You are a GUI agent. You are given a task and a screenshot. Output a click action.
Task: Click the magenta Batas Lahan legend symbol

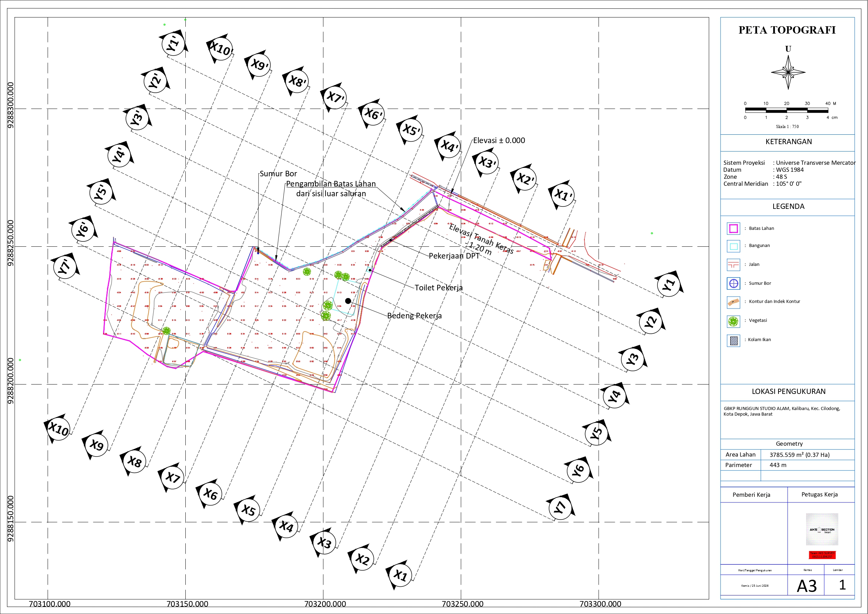tap(733, 228)
